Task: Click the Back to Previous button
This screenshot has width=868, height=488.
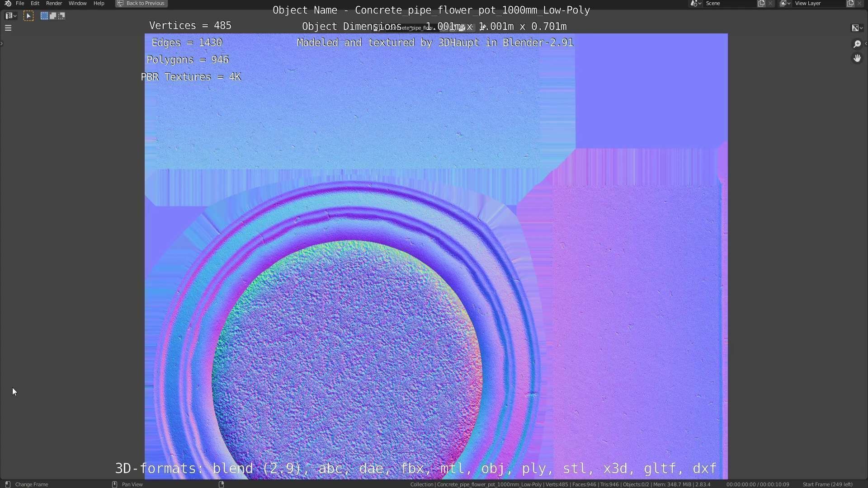Action: tap(141, 3)
